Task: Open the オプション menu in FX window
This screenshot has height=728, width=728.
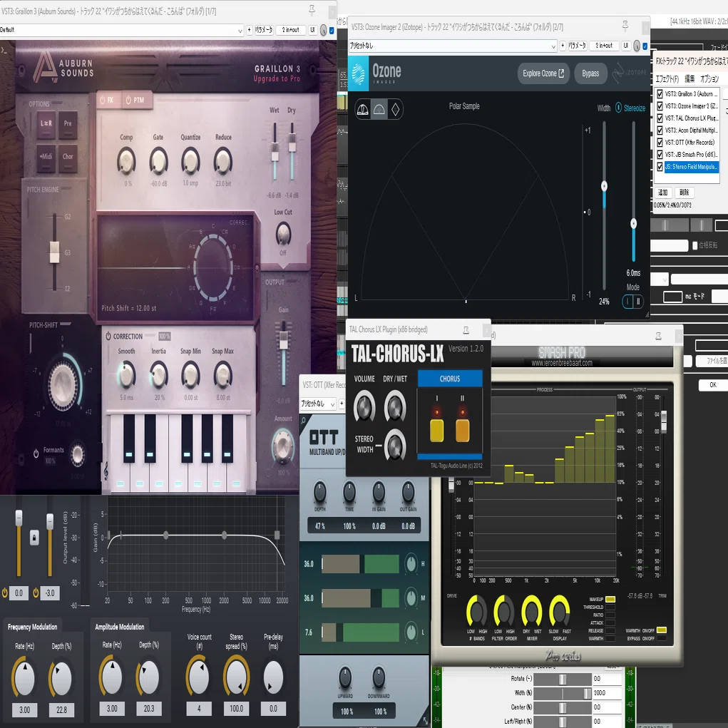Action: [x=709, y=79]
